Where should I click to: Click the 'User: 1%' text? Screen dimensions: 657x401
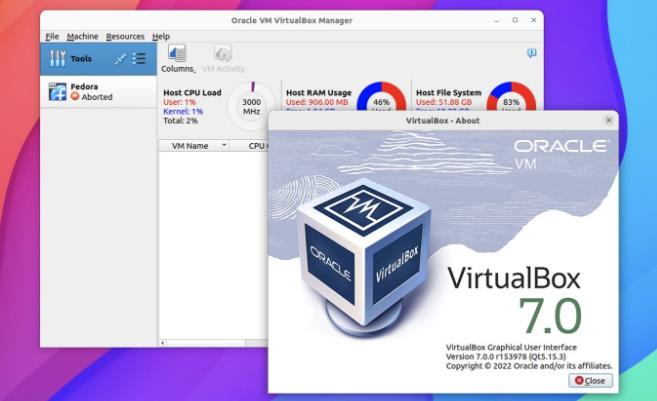[x=179, y=102]
